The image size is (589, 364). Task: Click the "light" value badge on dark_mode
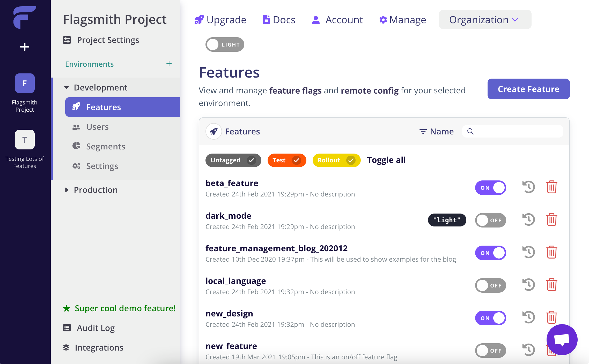pos(447,220)
